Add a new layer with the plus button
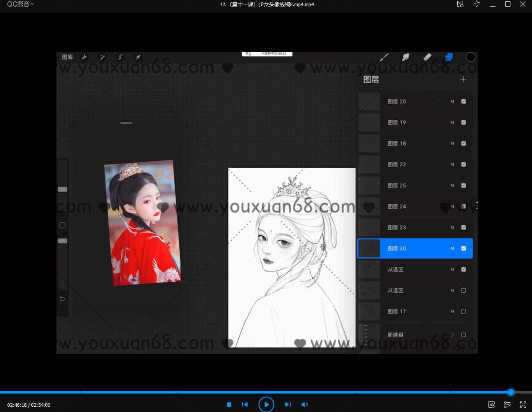Viewport: 532px width, 412px height. click(x=463, y=79)
